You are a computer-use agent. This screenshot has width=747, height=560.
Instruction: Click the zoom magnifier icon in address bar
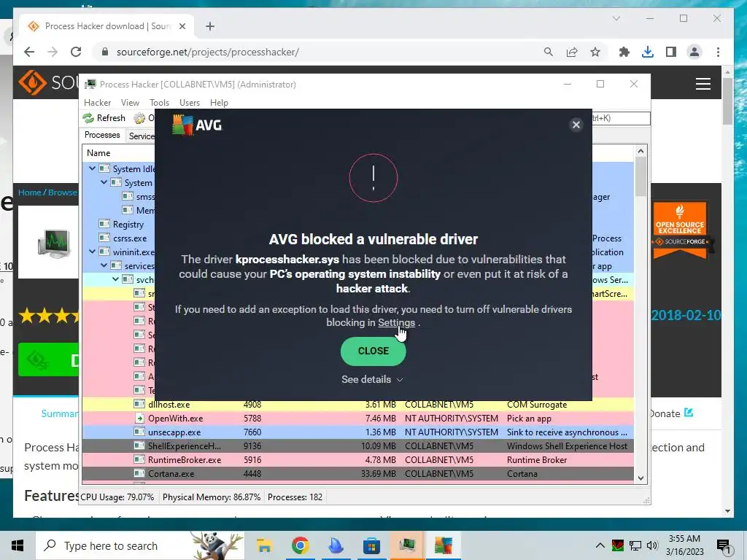(549, 52)
